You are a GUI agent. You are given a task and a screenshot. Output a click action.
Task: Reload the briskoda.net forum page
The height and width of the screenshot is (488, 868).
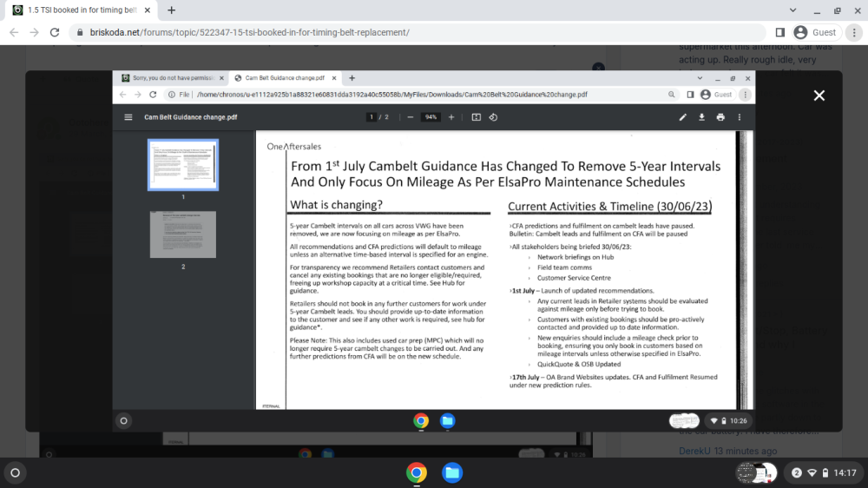coord(54,33)
